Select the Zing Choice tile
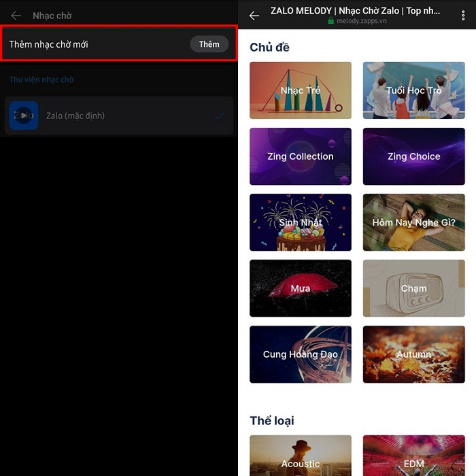 tap(413, 156)
